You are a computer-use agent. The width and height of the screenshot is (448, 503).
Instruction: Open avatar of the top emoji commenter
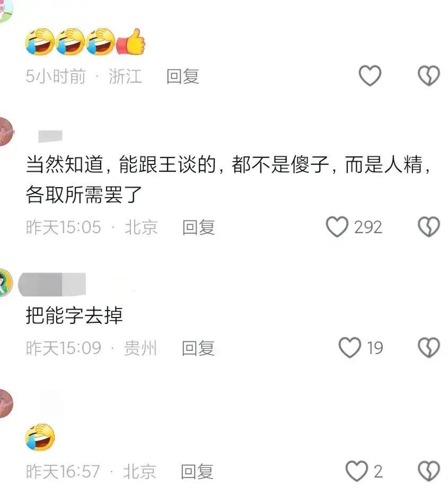(5, 10)
